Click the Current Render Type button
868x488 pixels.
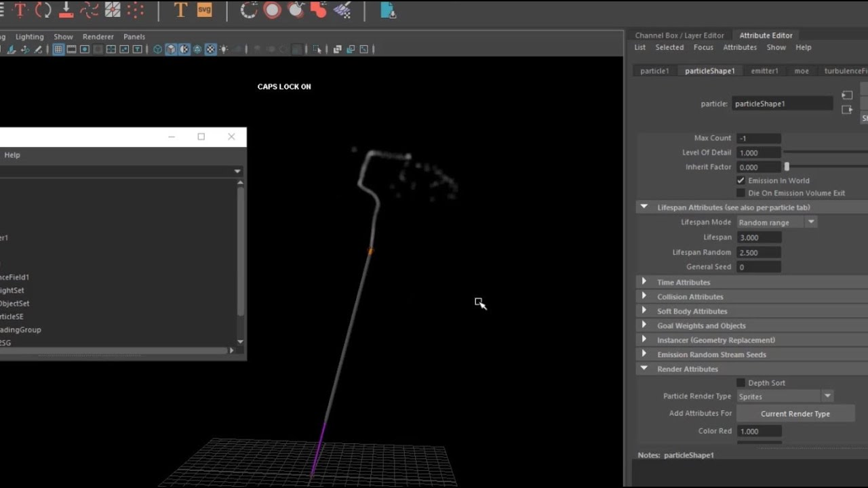tap(795, 413)
